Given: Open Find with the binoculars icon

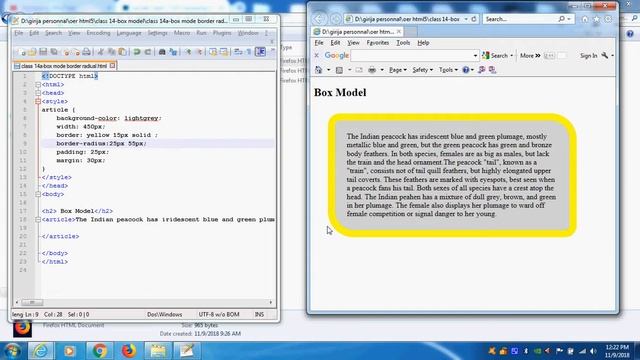Looking at the screenshot, I should [x=162, y=52].
